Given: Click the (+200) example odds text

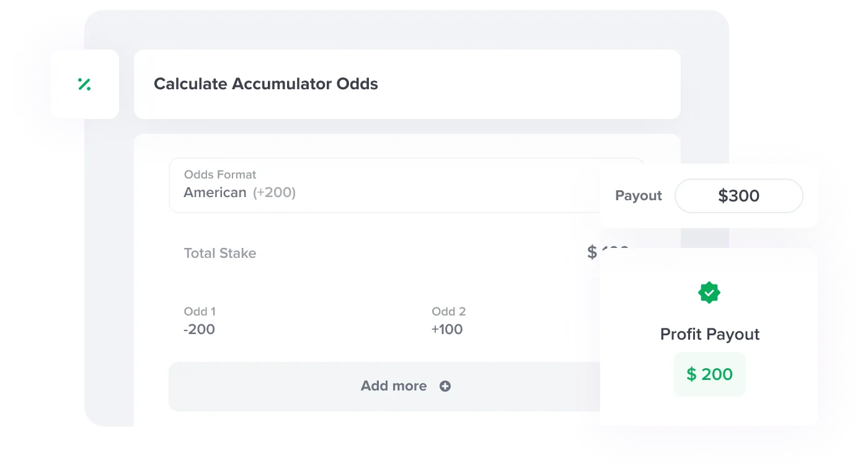Looking at the screenshot, I should click(x=274, y=193).
